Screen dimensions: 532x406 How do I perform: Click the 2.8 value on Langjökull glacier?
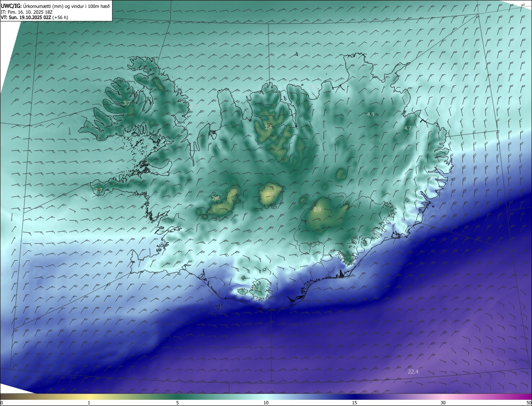[x=216, y=198]
